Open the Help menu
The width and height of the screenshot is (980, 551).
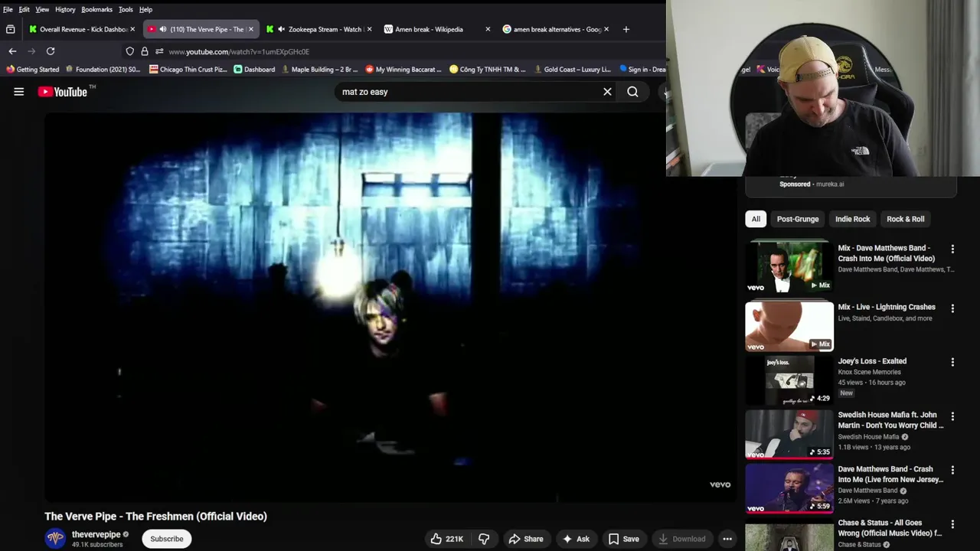(x=145, y=9)
